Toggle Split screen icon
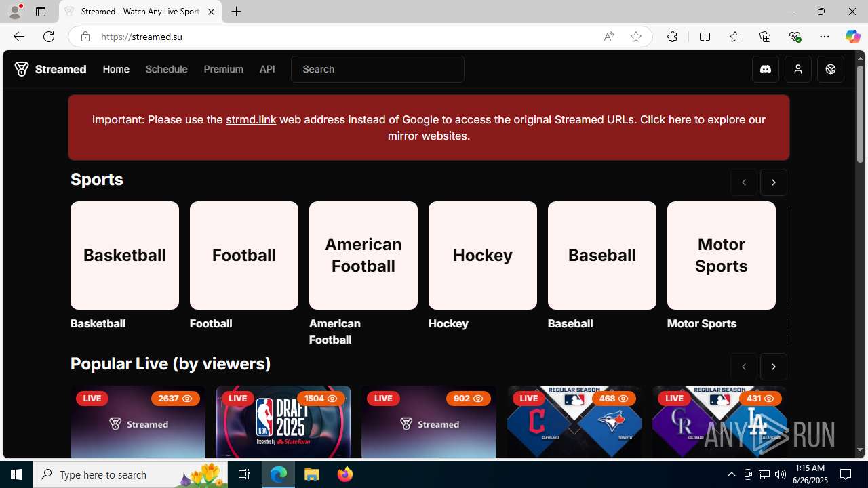The width and height of the screenshot is (868, 488). (705, 37)
